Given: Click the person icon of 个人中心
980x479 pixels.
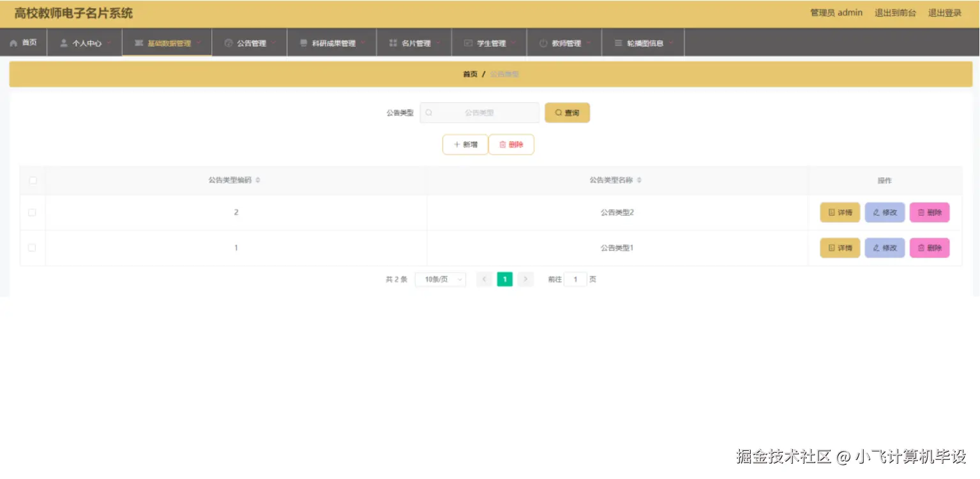Looking at the screenshot, I should click(x=64, y=43).
